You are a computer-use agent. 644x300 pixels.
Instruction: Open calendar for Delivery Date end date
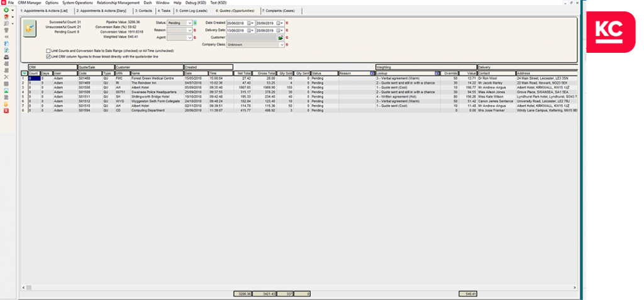click(280, 30)
